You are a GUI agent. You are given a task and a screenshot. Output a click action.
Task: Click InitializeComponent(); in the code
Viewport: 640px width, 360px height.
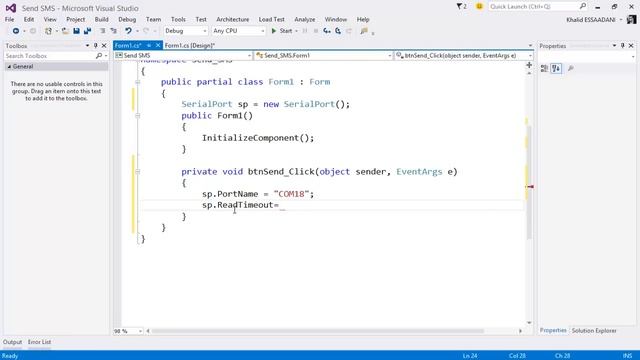coord(258,138)
